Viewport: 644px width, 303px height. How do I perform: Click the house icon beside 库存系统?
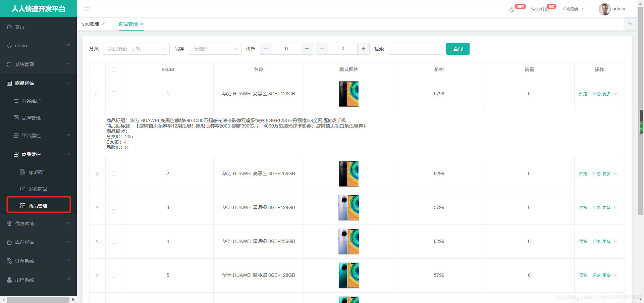(x=9, y=242)
